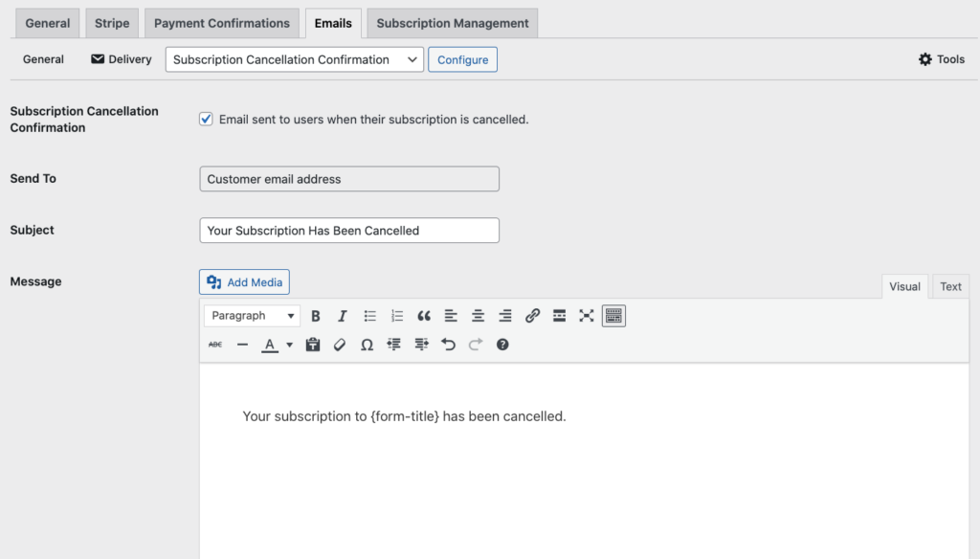
Task: Apply italic formatting to message text
Action: coord(343,316)
